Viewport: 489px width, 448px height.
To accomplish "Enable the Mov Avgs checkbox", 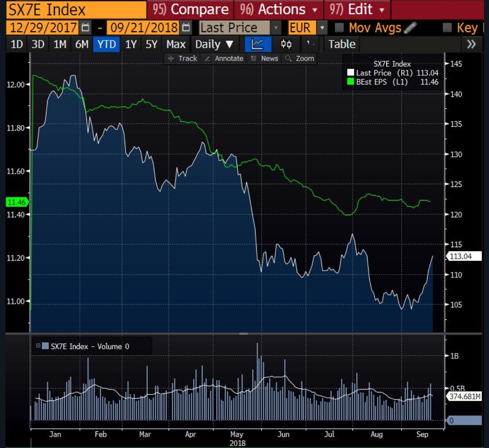I will click(x=339, y=27).
